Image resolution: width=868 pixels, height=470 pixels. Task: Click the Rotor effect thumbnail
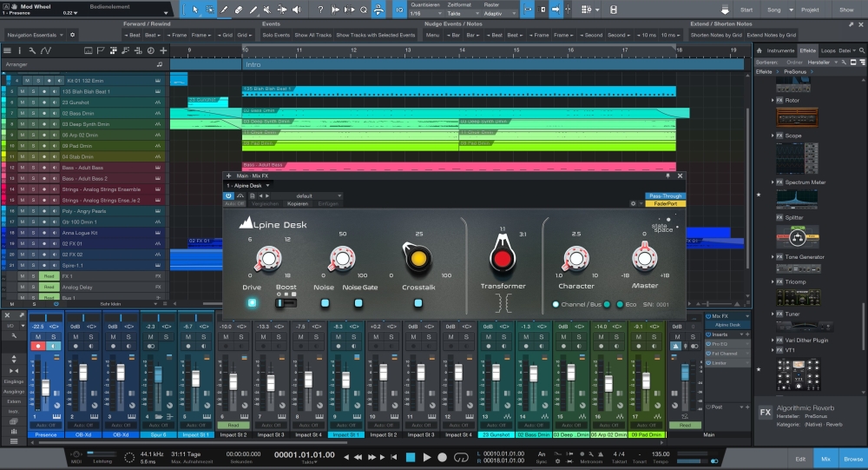(797, 118)
